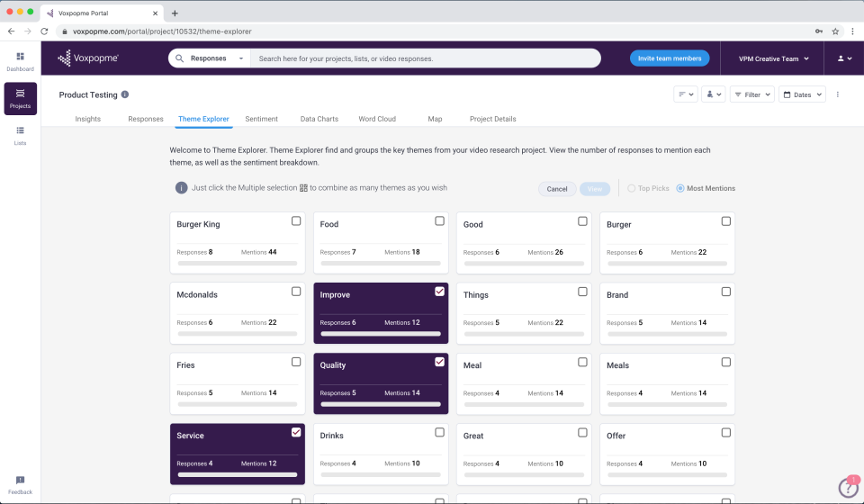
Task: Check the Drinks theme checkbox
Action: click(439, 432)
